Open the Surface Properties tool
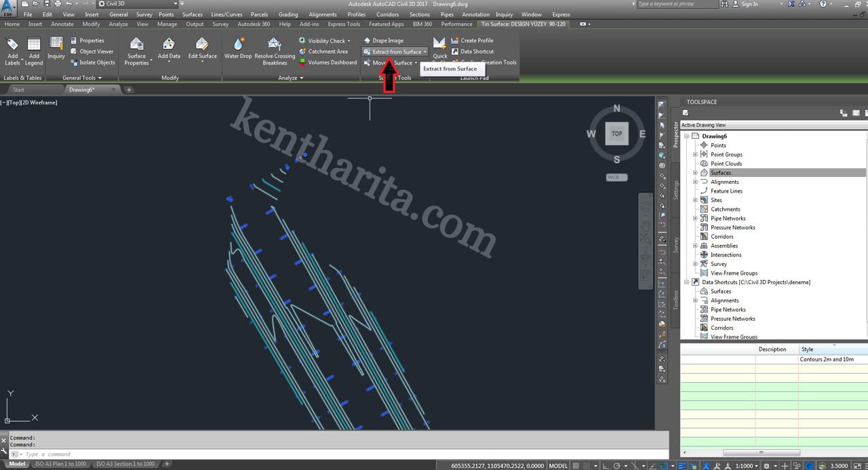 [x=136, y=50]
